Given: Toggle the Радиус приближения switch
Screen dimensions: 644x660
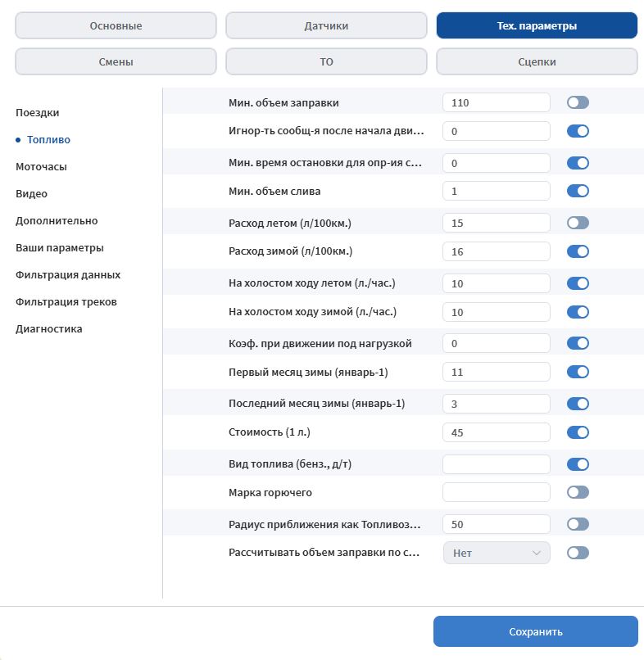Looking at the screenshot, I should (578, 524).
